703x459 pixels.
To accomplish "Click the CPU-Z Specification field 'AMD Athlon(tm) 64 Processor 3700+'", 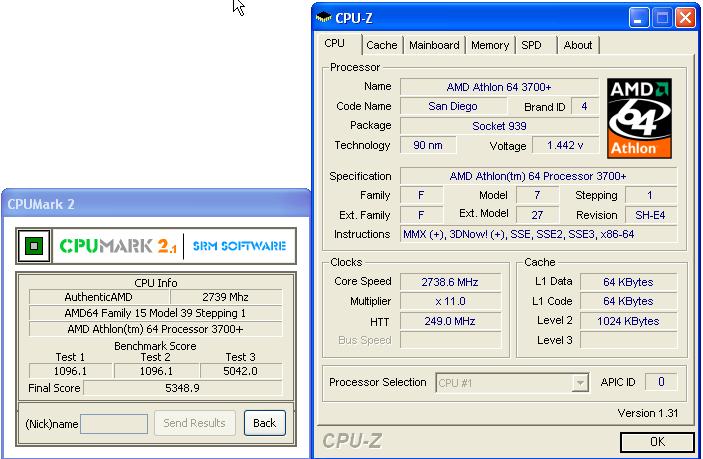I will click(538, 176).
